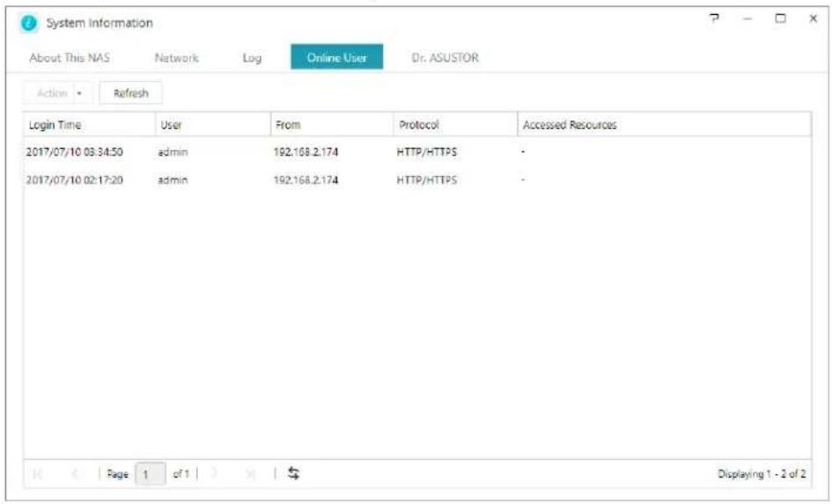Open the Dr. ASUSTOR tab

445,58
